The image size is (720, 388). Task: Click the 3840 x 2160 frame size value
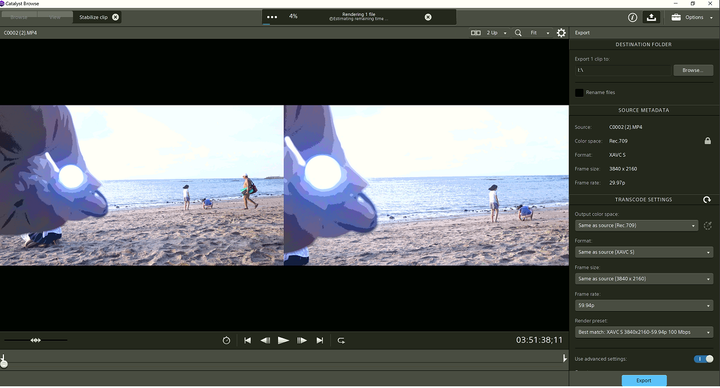(623, 169)
